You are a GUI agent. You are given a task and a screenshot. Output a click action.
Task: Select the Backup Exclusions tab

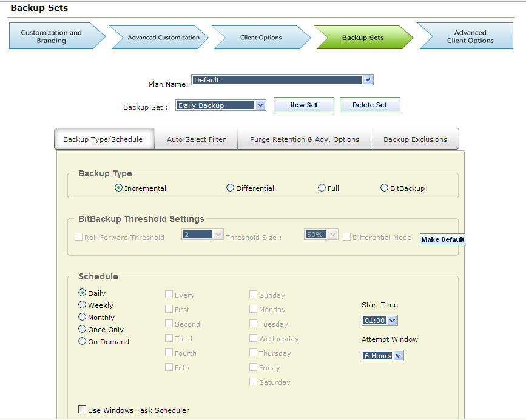tap(415, 139)
